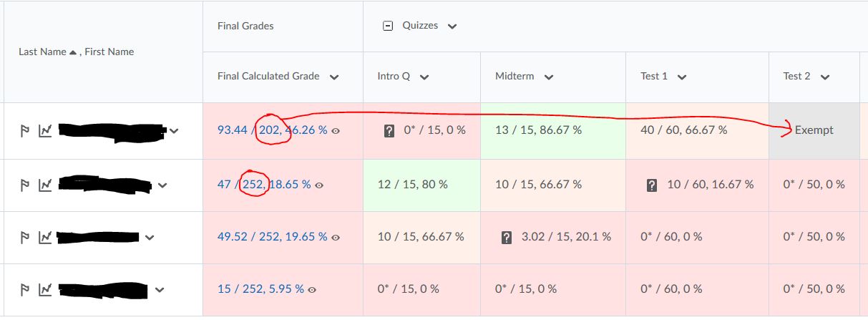Click the Exempt cell under Test 2

point(814,130)
